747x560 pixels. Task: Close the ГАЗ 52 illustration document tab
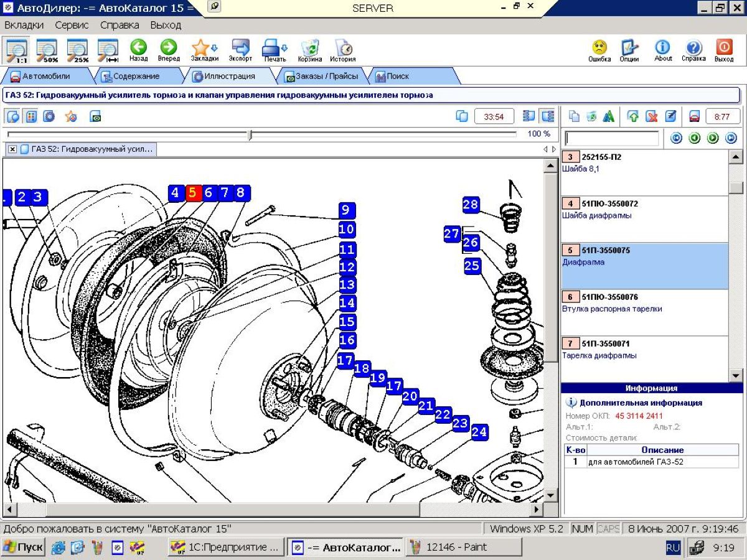12,149
